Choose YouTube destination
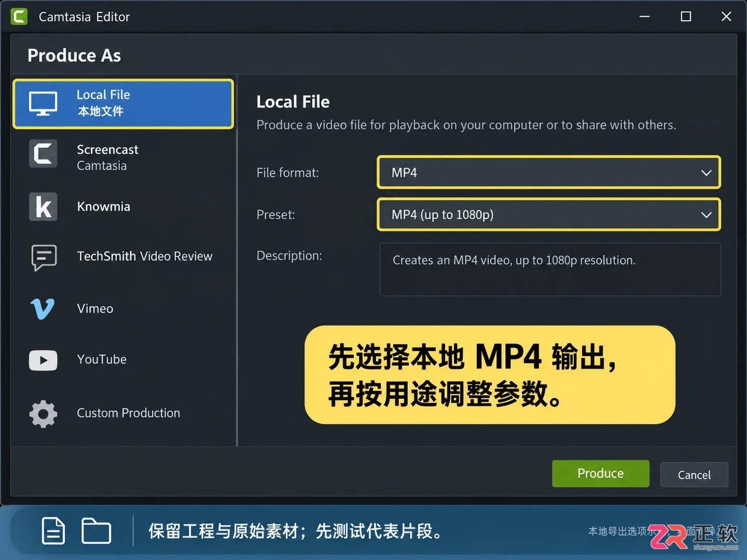This screenshot has width=747, height=560. [123, 360]
